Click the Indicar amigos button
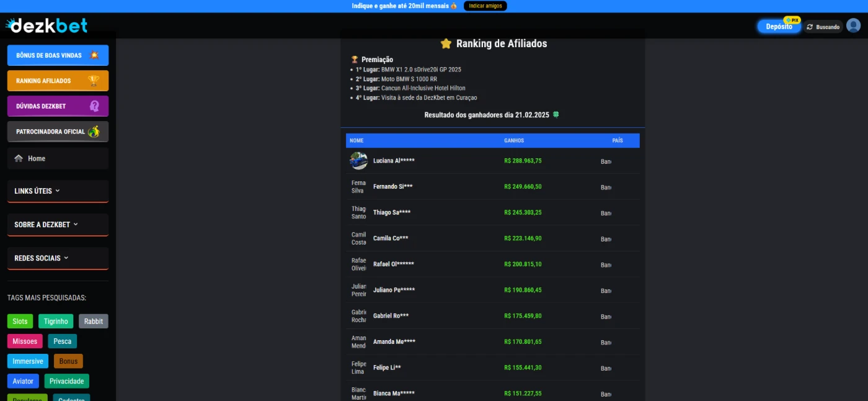868x401 pixels. [x=485, y=6]
